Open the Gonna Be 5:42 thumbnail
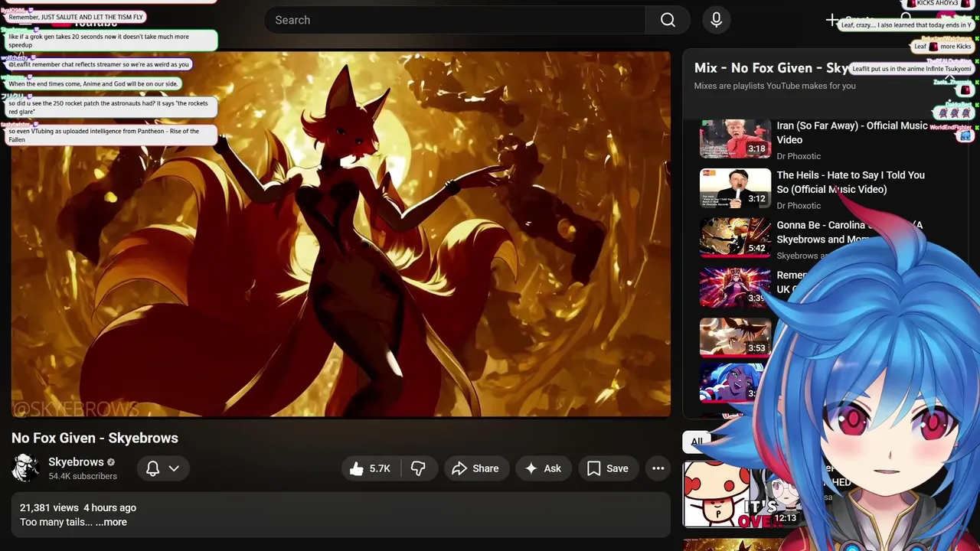This screenshot has width=980, height=551. (735, 238)
